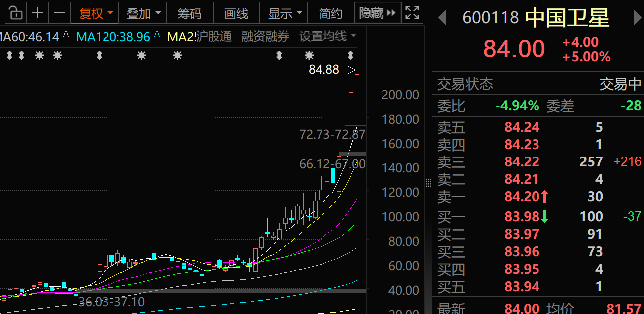This screenshot has width=644, height=314.
Task: Expand hidden tools via 隐藏 button
Action: [x=377, y=13]
